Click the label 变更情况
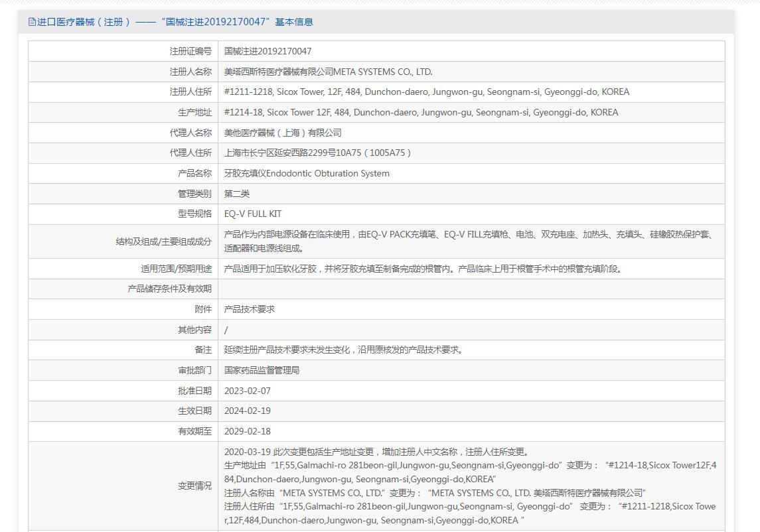The height and width of the screenshot is (532, 760). (x=195, y=486)
